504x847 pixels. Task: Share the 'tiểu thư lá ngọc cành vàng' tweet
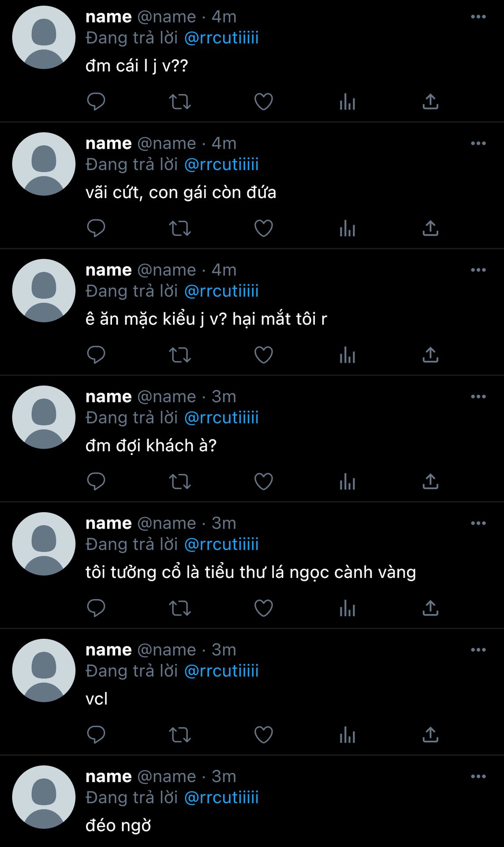(x=430, y=608)
